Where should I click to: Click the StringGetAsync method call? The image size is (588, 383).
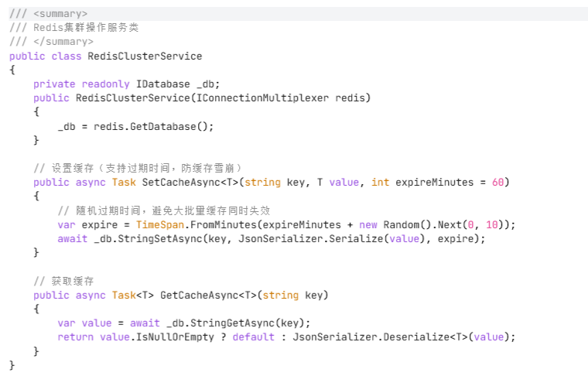click(x=232, y=323)
